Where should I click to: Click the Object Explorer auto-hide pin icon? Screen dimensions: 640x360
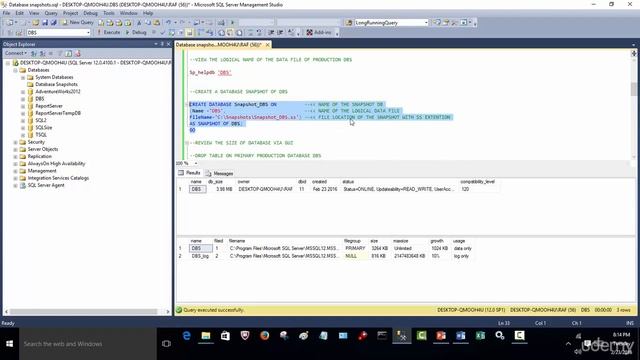[x=162, y=44]
